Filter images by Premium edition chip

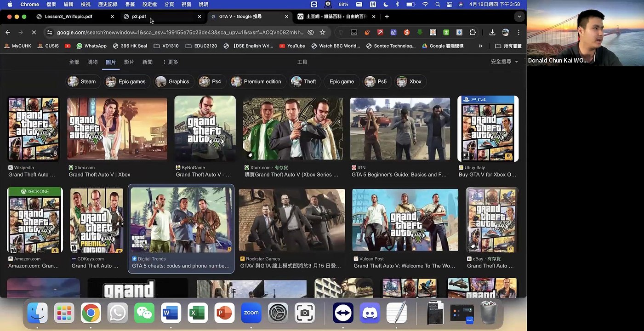(257, 82)
